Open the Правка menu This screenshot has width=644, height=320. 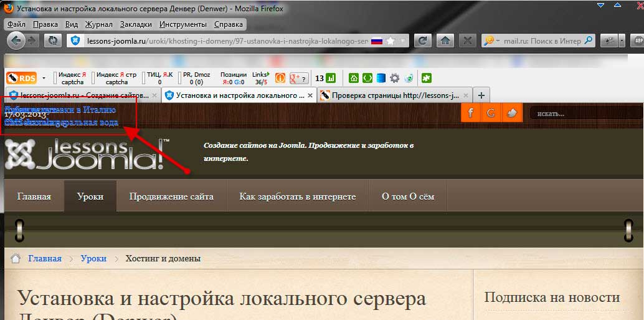[x=45, y=24]
